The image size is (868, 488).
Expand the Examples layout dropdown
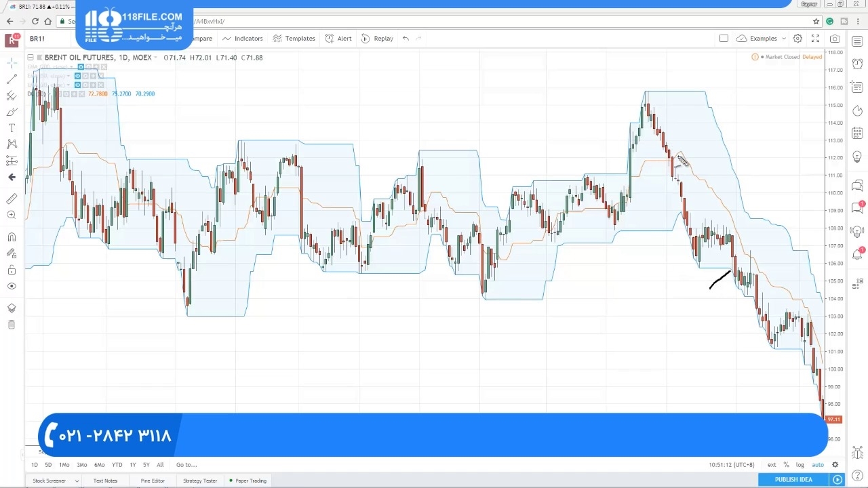(x=784, y=39)
